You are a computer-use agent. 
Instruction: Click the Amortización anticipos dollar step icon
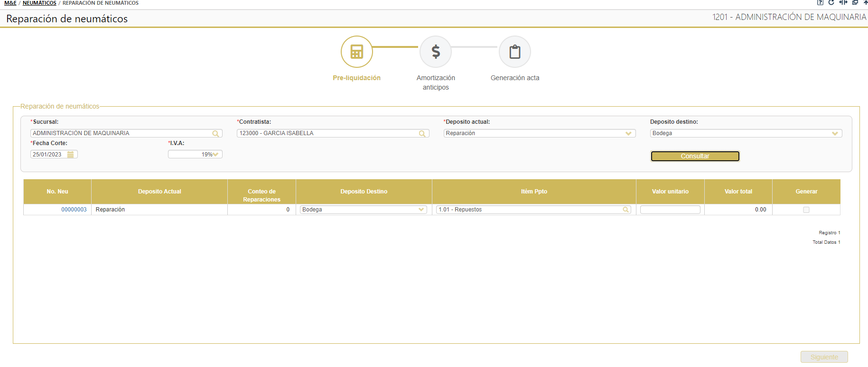click(436, 52)
